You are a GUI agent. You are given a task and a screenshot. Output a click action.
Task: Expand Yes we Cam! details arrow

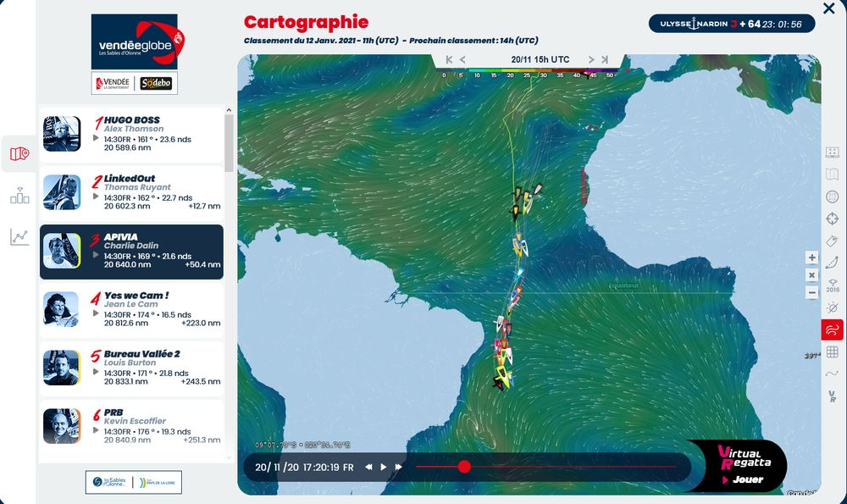coord(96,313)
